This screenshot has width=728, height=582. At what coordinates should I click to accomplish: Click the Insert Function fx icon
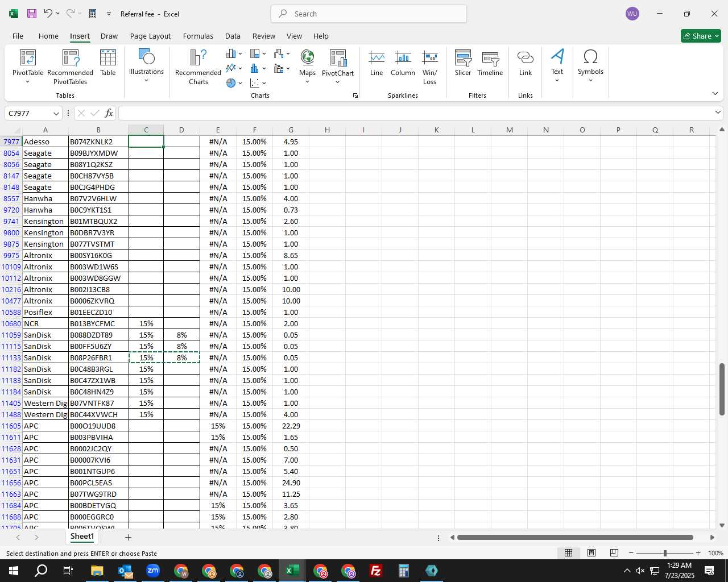pyautogui.click(x=109, y=113)
